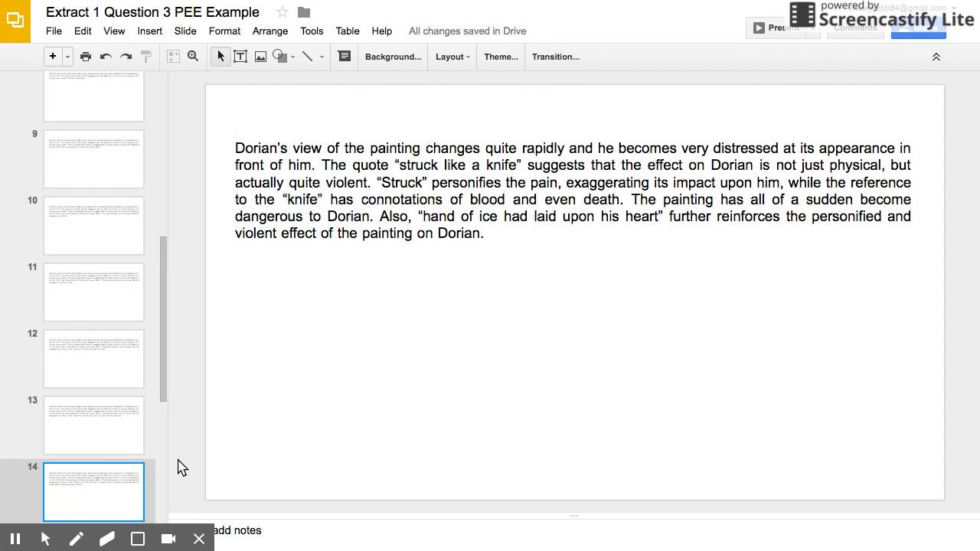Close the Screencastify recording toolbar

[199, 539]
